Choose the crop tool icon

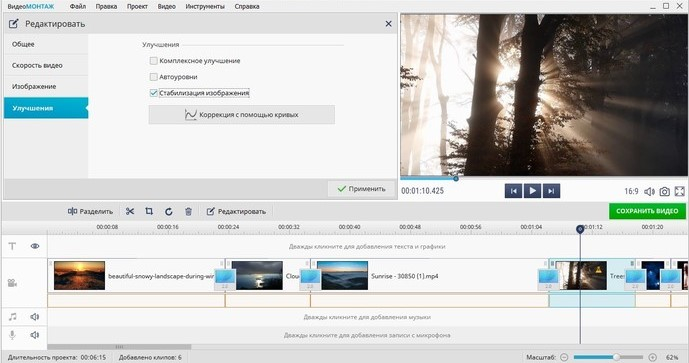pyautogui.click(x=149, y=211)
